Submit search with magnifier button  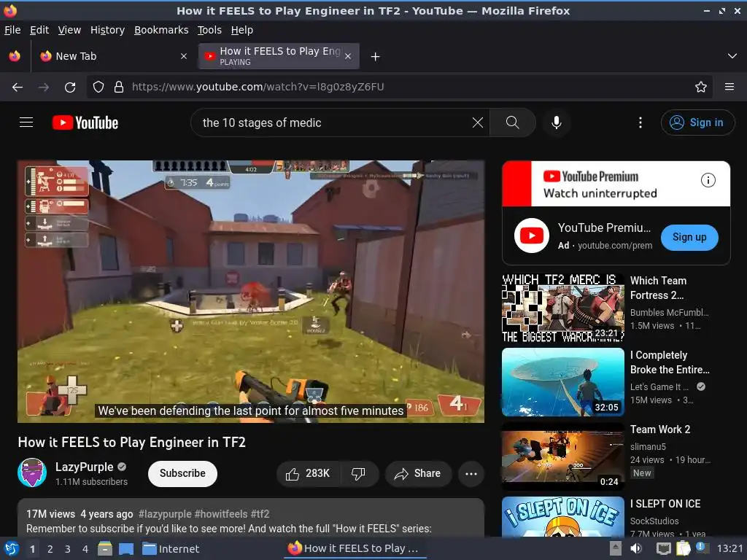click(513, 122)
